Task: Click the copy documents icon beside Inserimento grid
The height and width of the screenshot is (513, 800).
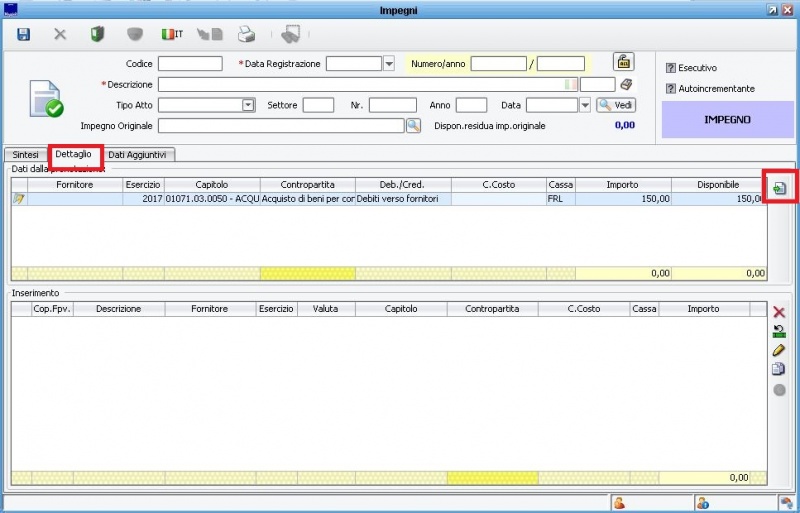Action: click(x=779, y=369)
